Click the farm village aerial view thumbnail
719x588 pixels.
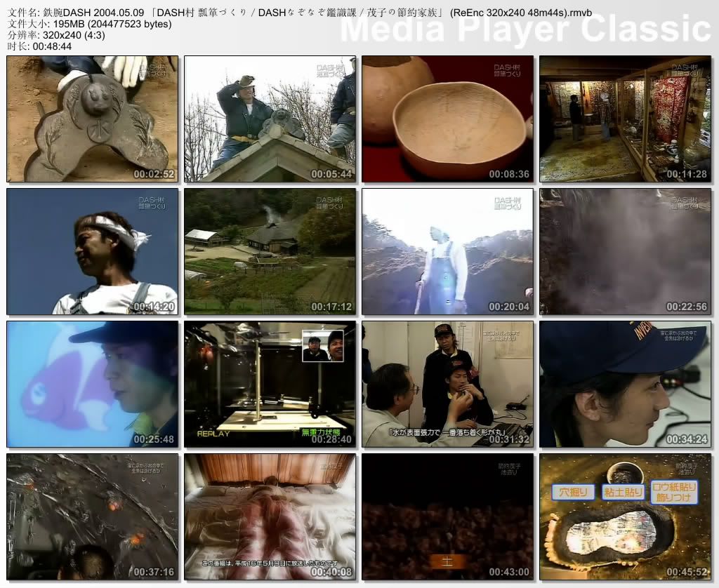pos(270,251)
